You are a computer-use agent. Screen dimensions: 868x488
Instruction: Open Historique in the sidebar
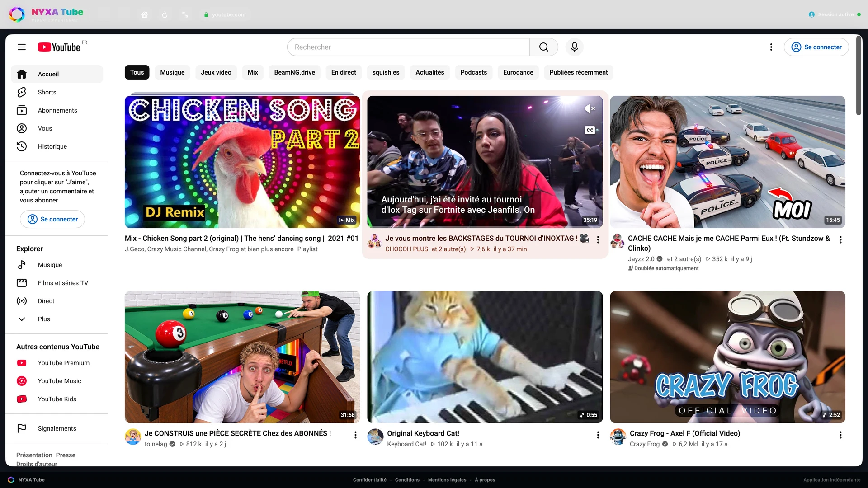tap(57, 146)
